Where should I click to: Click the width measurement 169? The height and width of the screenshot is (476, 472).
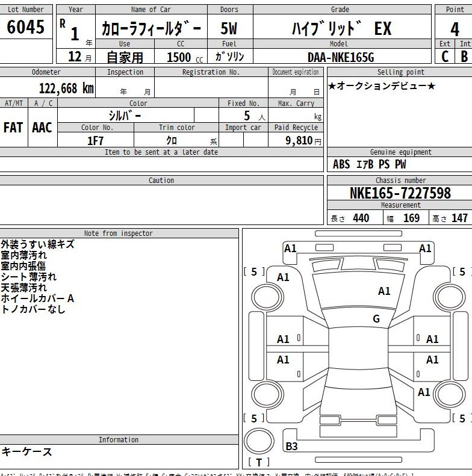(411, 218)
